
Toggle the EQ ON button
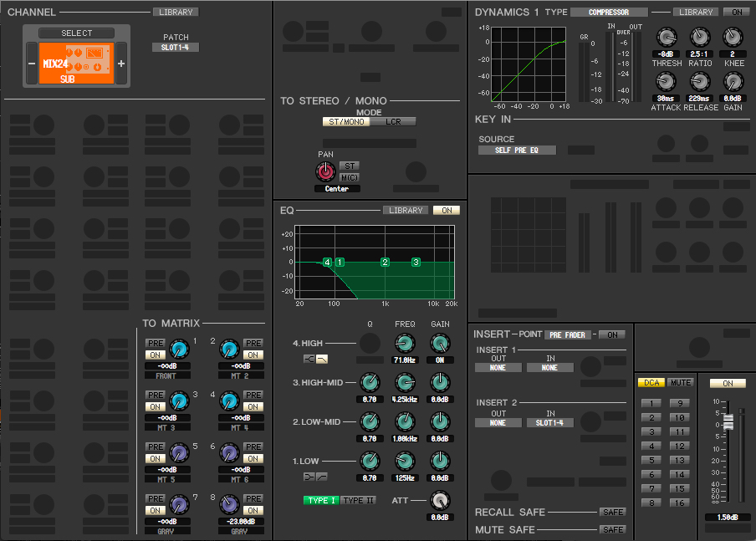[x=447, y=210]
